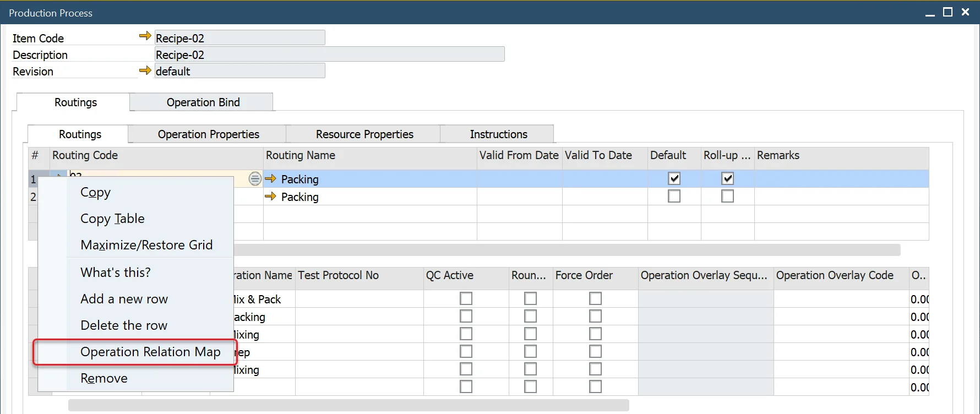
Task: Click the routings grid horizontal scrollbar
Action: pos(567,250)
